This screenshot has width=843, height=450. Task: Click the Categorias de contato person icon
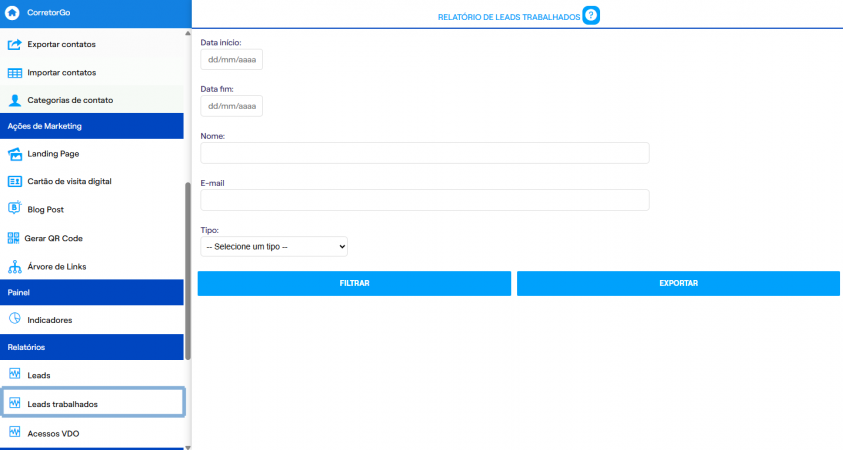15,100
